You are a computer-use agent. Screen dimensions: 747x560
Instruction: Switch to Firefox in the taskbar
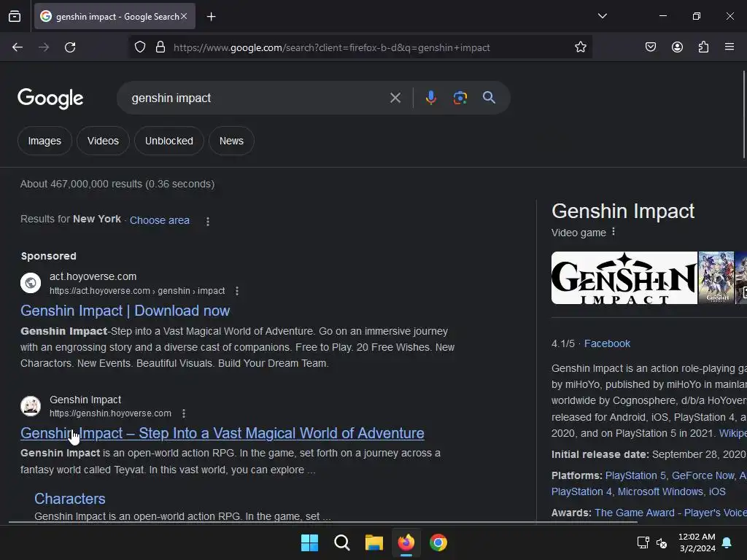406,542
